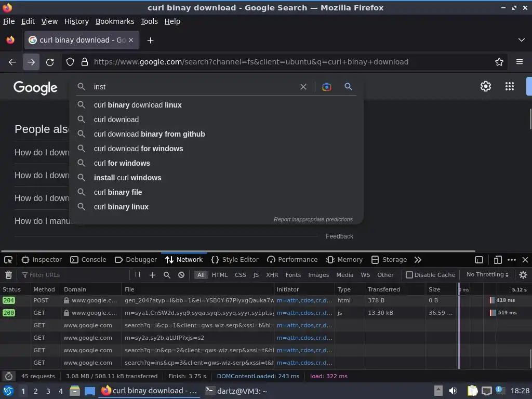Viewport: 532px width, 399px height.
Task: Select the curl binary file suggestion
Action: point(217,193)
